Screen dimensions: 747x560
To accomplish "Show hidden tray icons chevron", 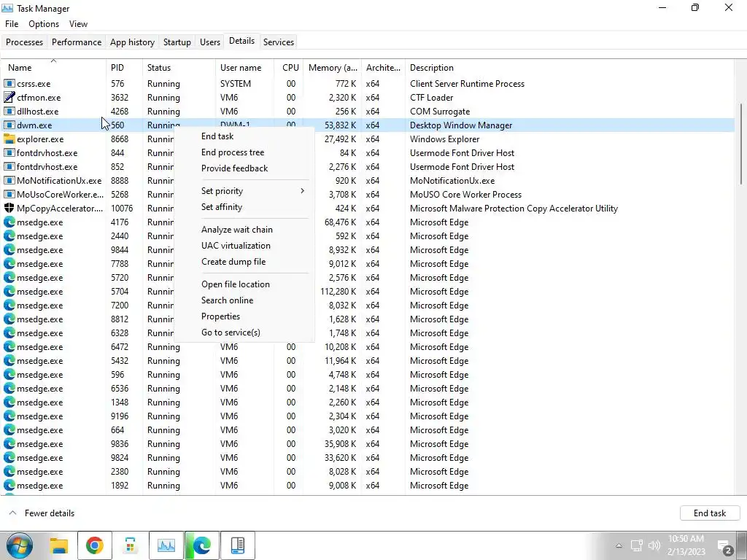I will [619, 545].
